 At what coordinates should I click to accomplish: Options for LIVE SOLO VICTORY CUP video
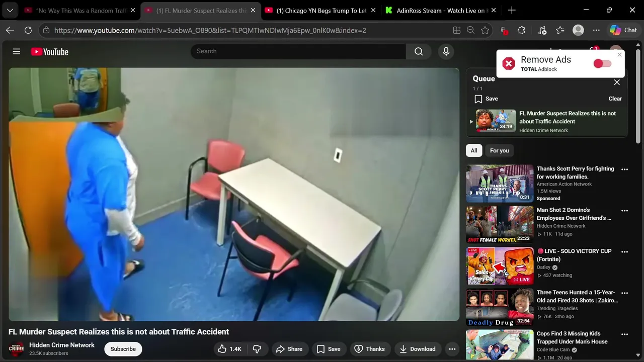click(624, 252)
